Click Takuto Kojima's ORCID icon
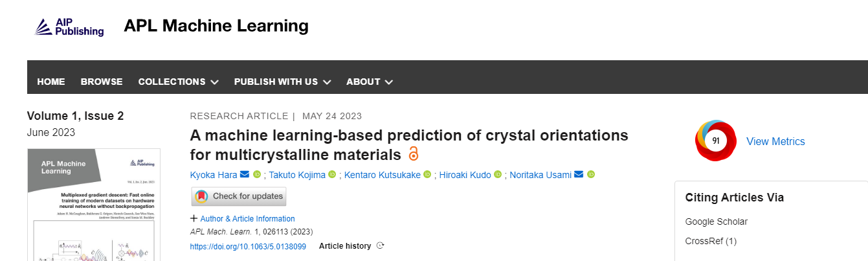868x261 pixels. [332, 174]
